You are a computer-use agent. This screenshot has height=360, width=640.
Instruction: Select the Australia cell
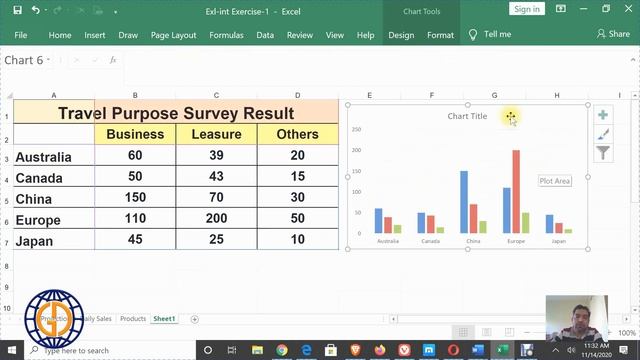pos(54,156)
